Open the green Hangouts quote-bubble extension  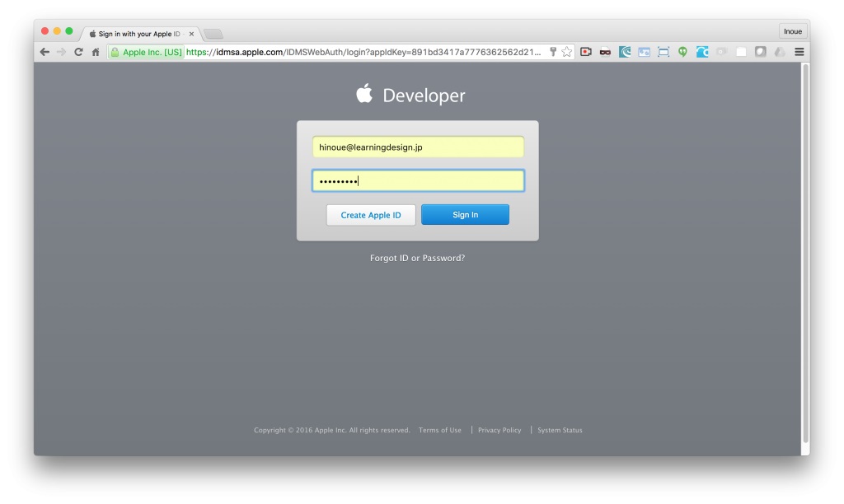point(682,52)
